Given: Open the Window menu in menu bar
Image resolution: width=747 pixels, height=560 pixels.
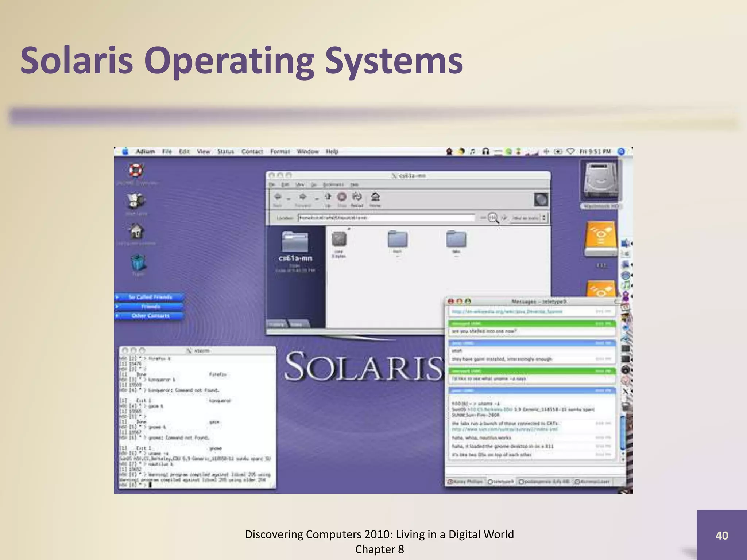Looking at the screenshot, I should click(x=307, y=151).
